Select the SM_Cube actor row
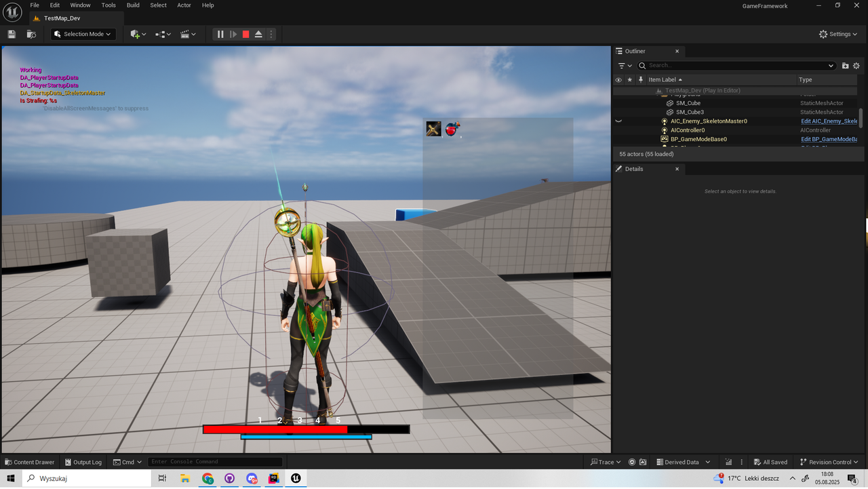Screen dimensions: 868x489 [x=735, y=103]
